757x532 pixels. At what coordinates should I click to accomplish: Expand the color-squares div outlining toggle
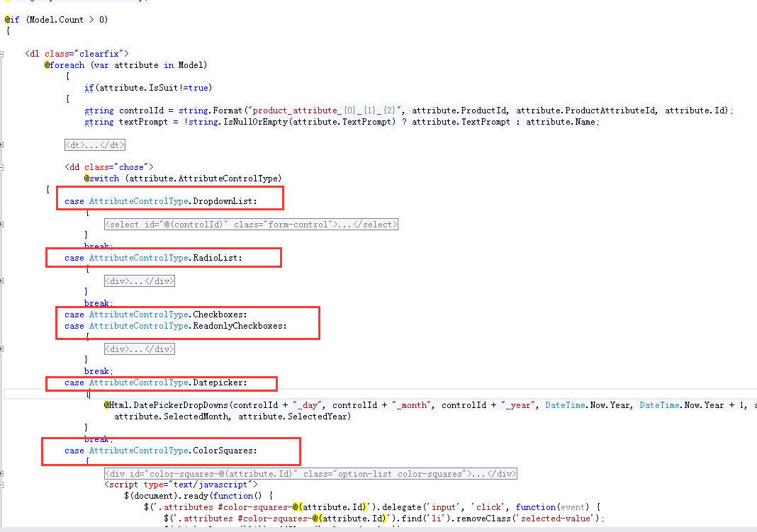(x=1, y=474)
